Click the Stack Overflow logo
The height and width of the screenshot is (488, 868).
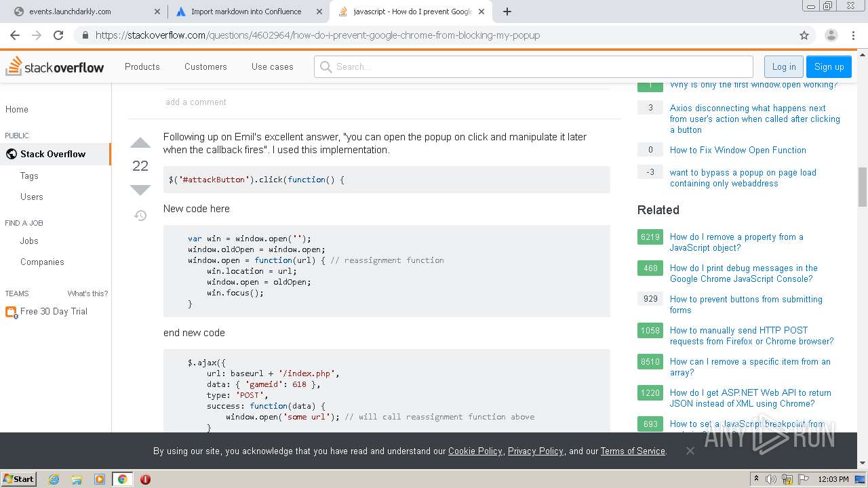(55, 66)
